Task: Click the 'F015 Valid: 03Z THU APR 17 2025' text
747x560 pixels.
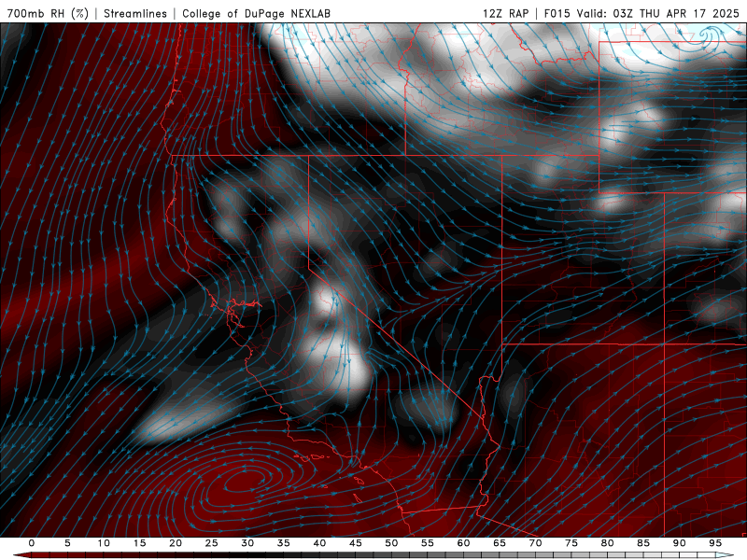Action: [641, 13]
